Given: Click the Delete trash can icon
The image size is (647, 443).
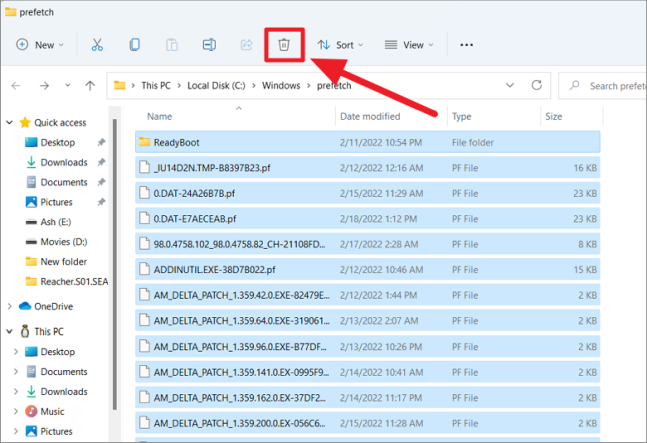Looking at the screenshot, I should (x=284, y=45).
